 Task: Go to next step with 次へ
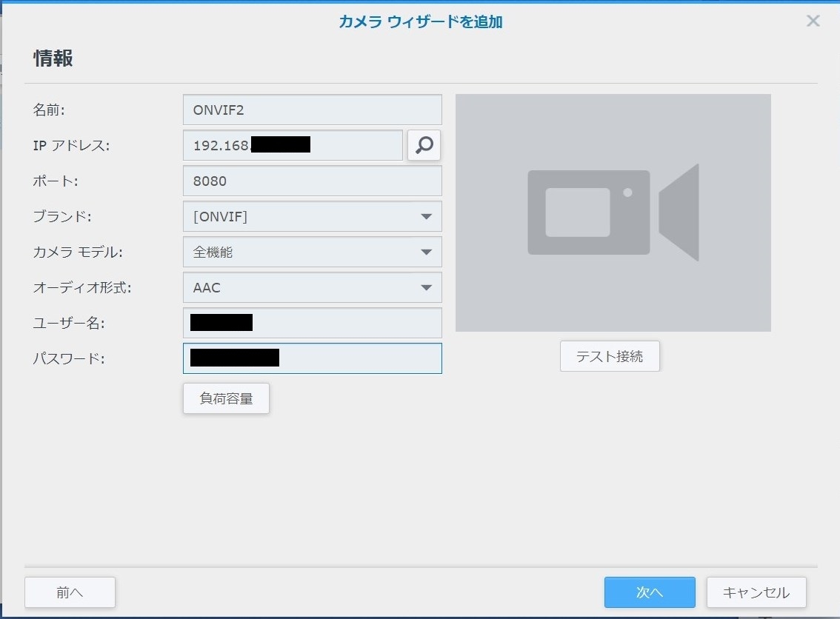pyautogui.click(x=649, y=592)
